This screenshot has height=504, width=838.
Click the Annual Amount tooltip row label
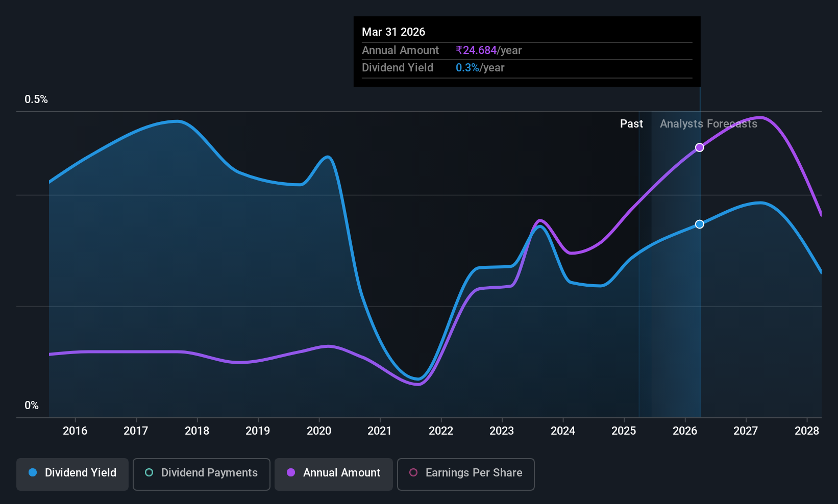click(x=400, y=51)
